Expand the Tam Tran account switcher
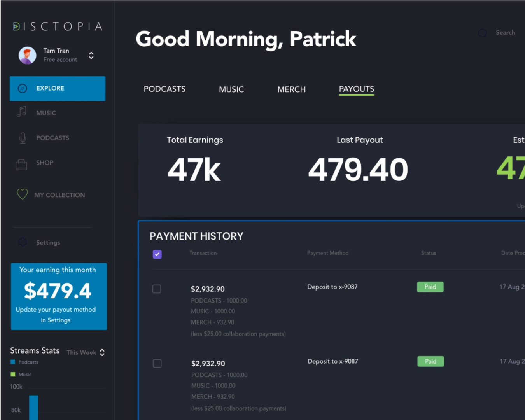 point(91,55)
